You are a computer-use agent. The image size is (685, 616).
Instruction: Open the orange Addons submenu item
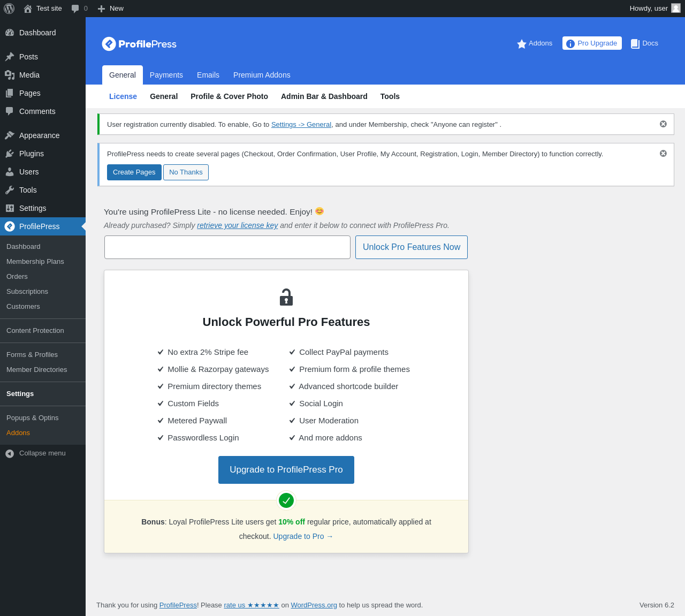point(18,433)
